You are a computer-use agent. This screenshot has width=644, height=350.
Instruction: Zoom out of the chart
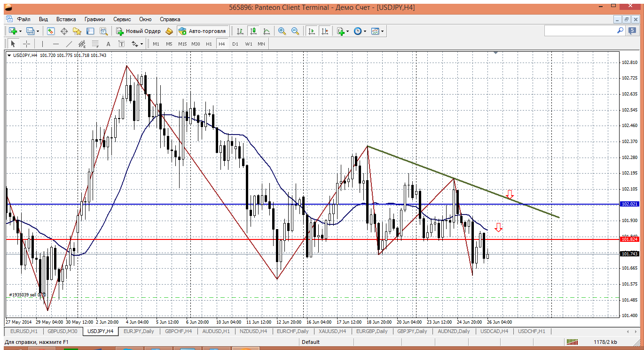(x=295, y=31)
